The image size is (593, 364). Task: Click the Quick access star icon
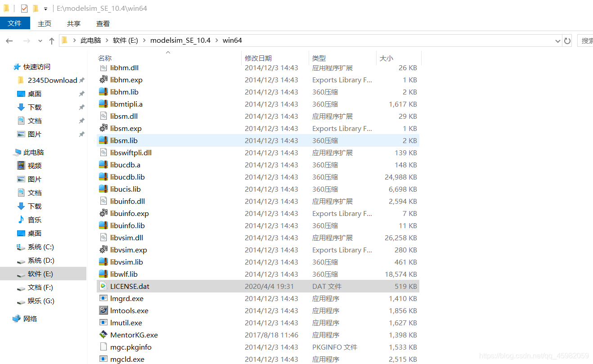click(x=17, y=67)
